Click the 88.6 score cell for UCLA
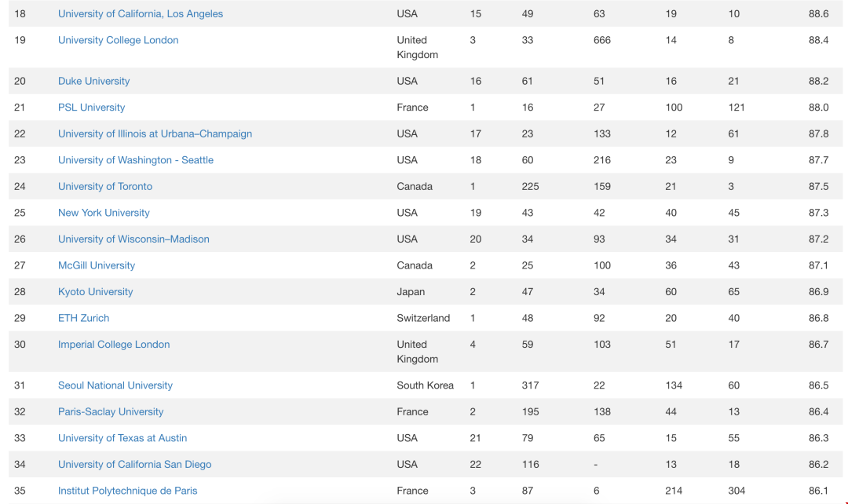 (818, 13)
